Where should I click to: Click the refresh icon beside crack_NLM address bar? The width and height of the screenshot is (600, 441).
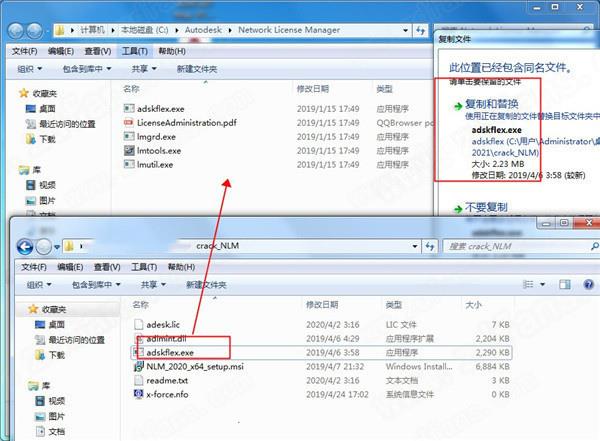coord(430,246)
